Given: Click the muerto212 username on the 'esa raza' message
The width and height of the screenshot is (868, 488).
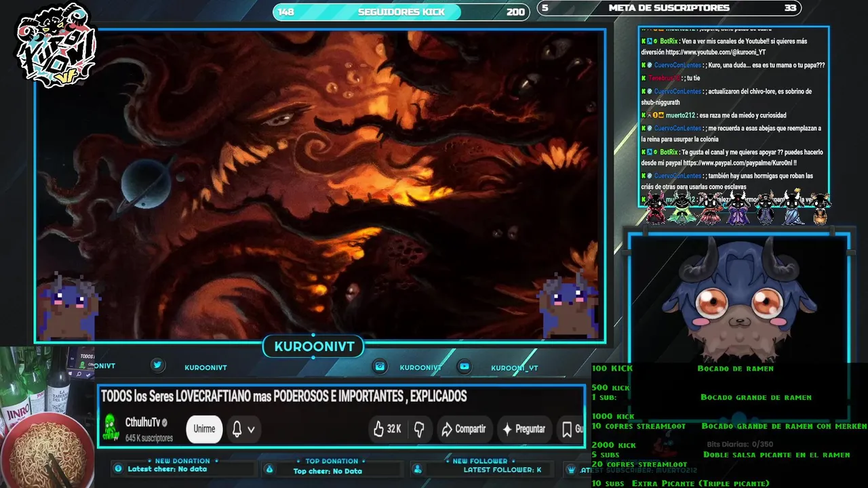Looking at the screenshot, I should coord(680,115).
